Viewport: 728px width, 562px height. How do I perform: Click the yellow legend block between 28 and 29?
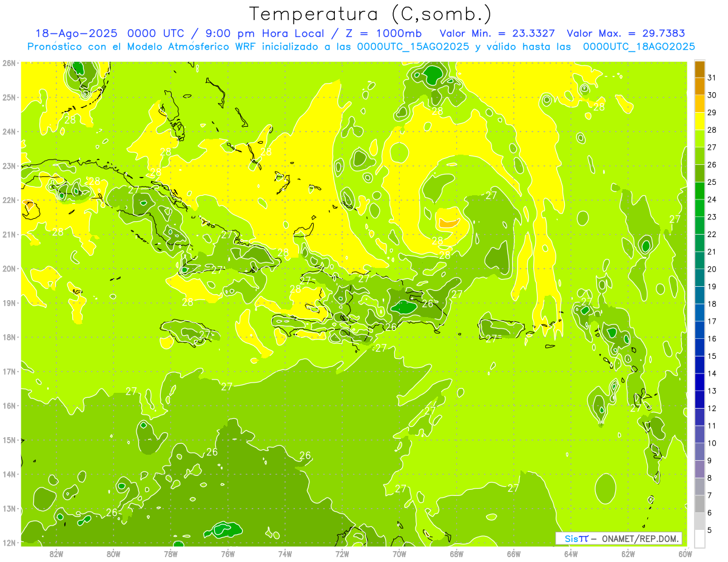coord(699,121)
